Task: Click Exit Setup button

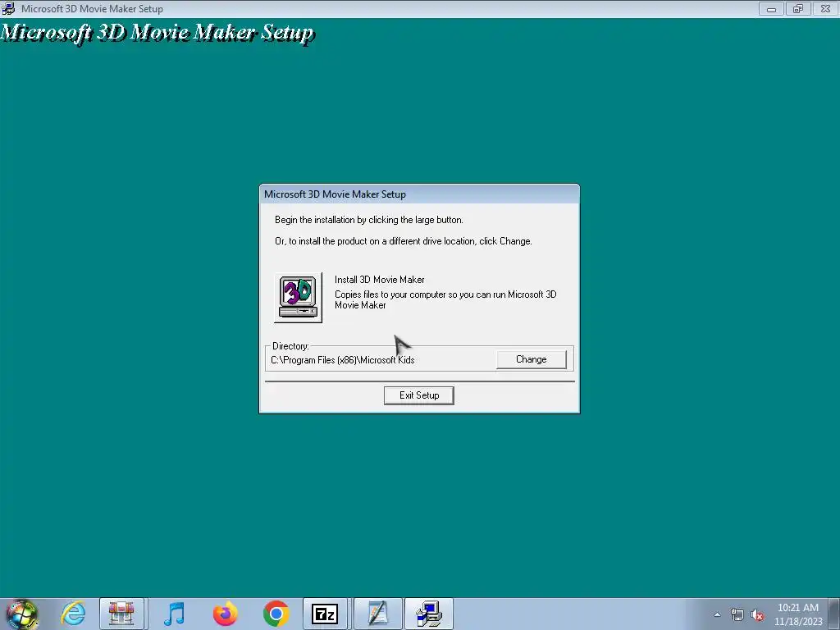Action: click(x=419, y=395)
